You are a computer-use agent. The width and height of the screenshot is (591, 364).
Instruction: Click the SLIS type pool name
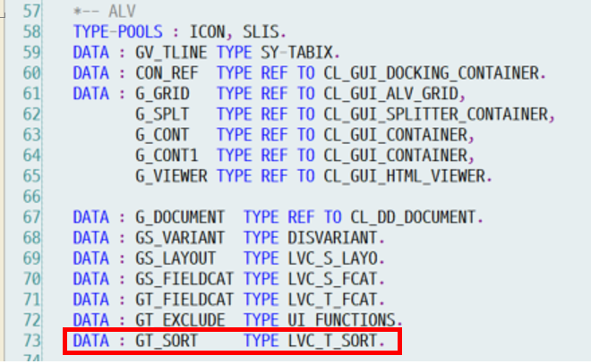point(261,32)
